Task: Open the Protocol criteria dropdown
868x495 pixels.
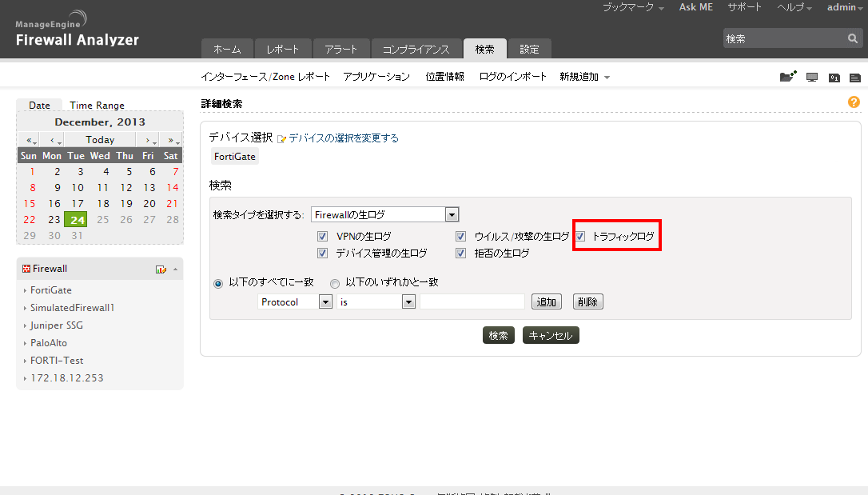Action: (x=294, y=301)
